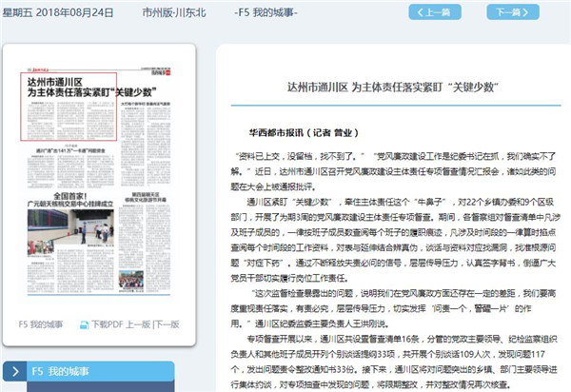Click the PDF download icon

[x=84, y=324]
